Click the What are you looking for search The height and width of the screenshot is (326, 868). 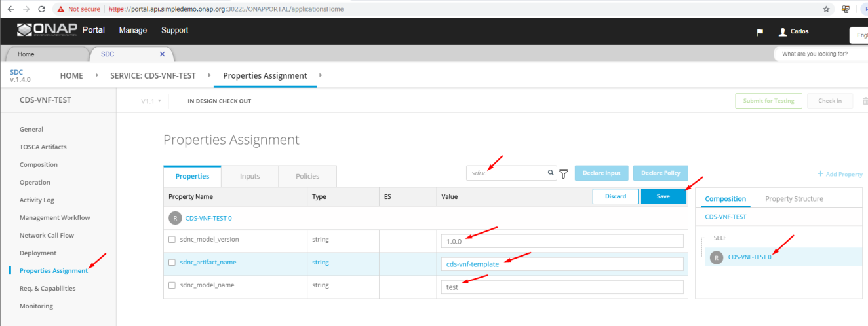pos(821,54)
